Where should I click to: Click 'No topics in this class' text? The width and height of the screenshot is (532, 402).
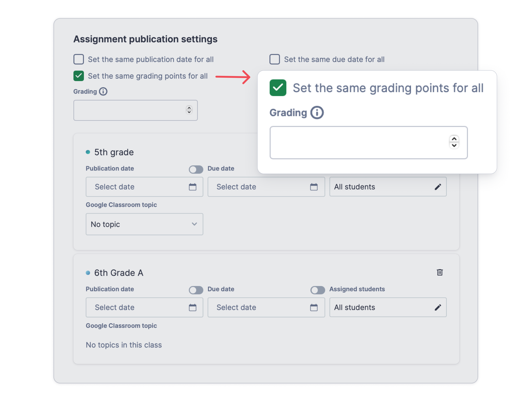coord(124,345)
